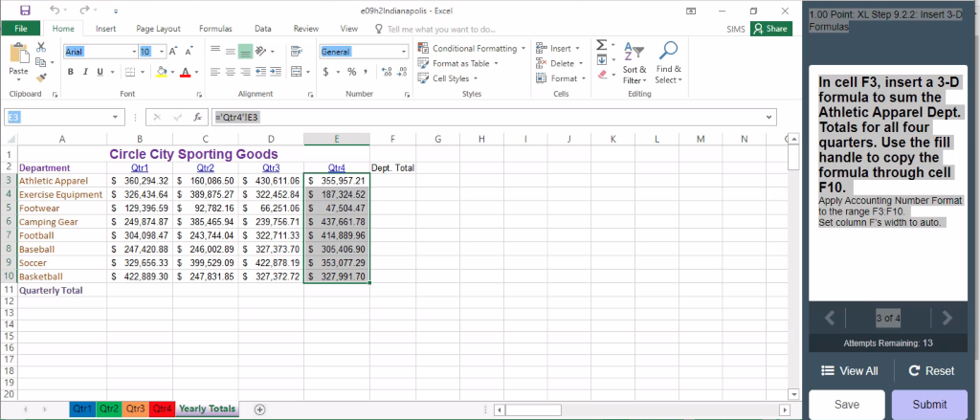Toggle Center horizontal alignment
Image resolution: width=980 pixels, height=420 pixels.
pos(230,72)
